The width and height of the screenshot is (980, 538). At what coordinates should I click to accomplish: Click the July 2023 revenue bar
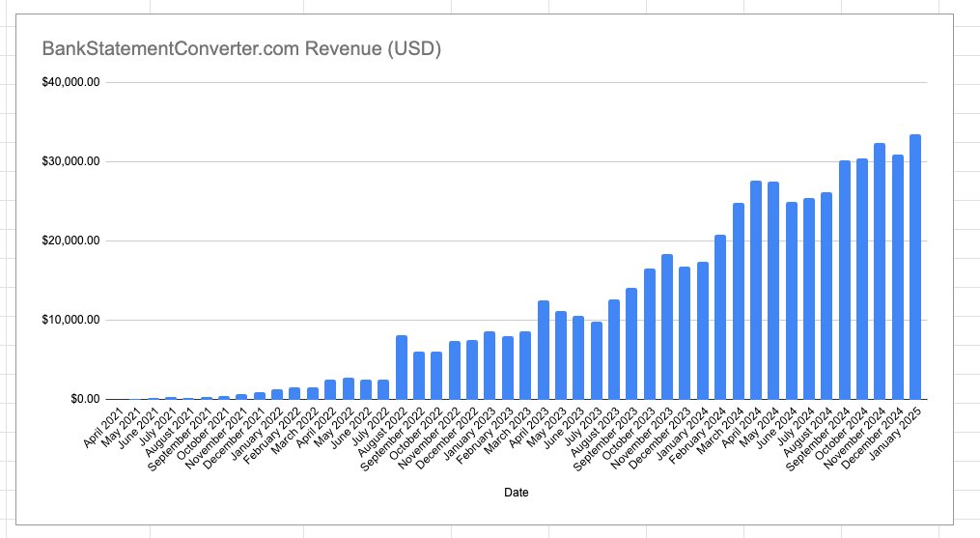(597, 360)
